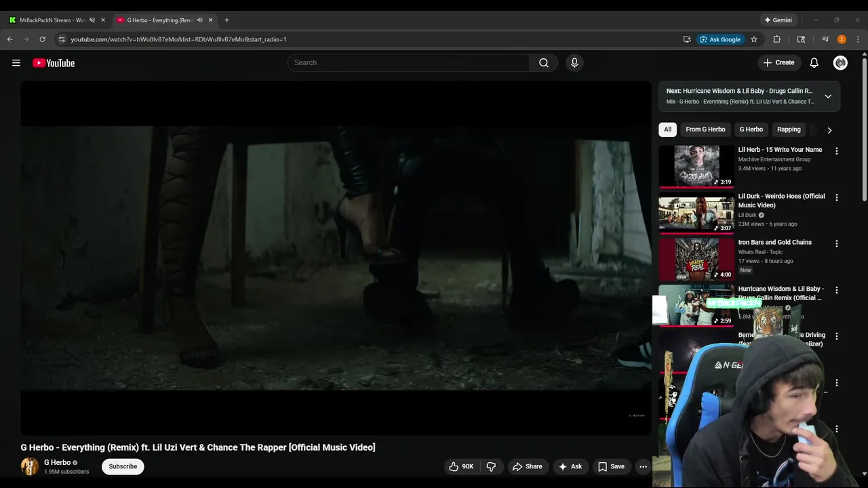The image size is (868, 488).
Task: Open options for Lil Durk - Weirdo Hoes
Action: (x=836, y=197)
